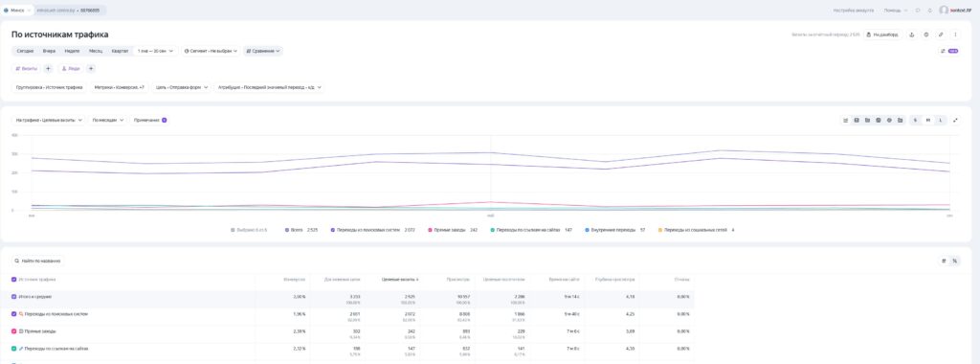This screenshot has width=980, height=364.
Task: Select Вчера period tab
Action: (x=49, y=52)
